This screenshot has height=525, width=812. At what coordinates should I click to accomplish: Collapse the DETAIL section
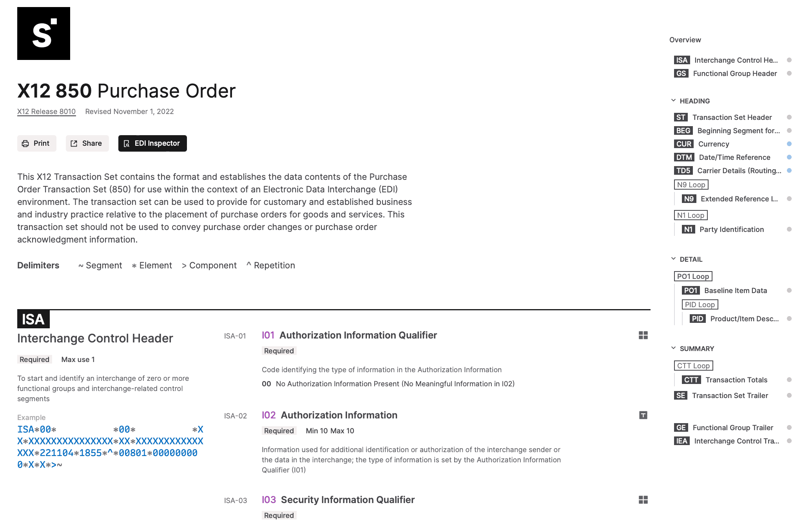click(x=673, y=259)
